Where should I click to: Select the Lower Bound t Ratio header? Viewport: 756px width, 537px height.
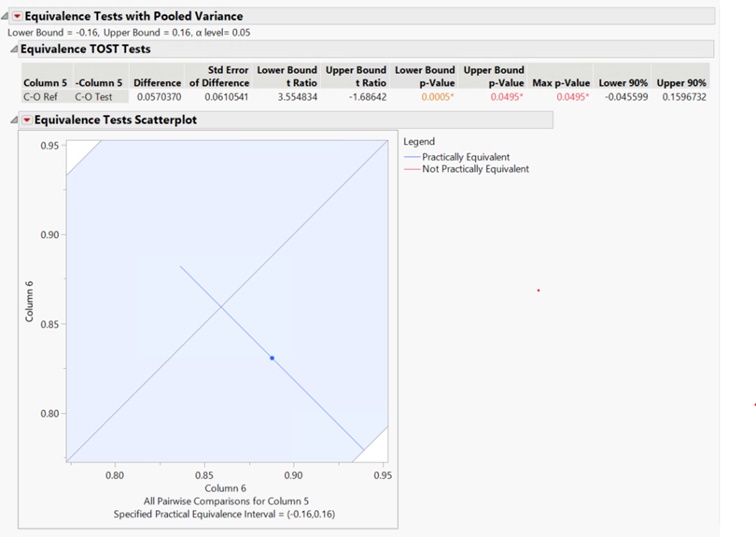[287, 77]
